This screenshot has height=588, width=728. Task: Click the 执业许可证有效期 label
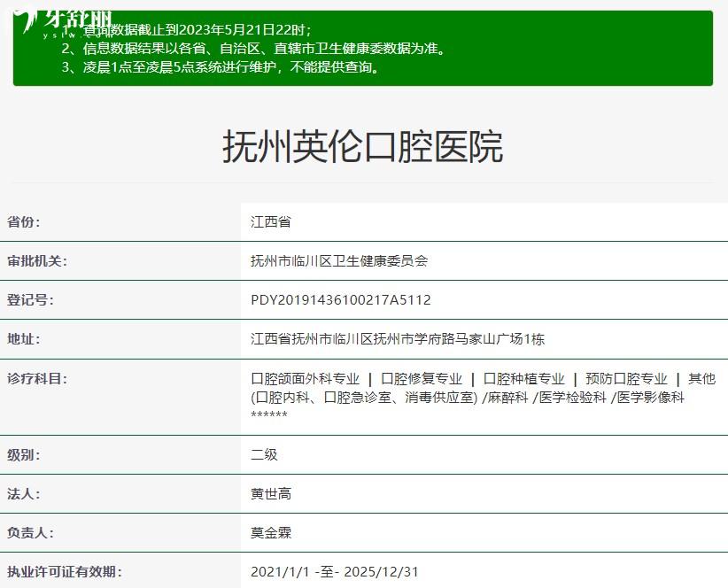point(64,572)
